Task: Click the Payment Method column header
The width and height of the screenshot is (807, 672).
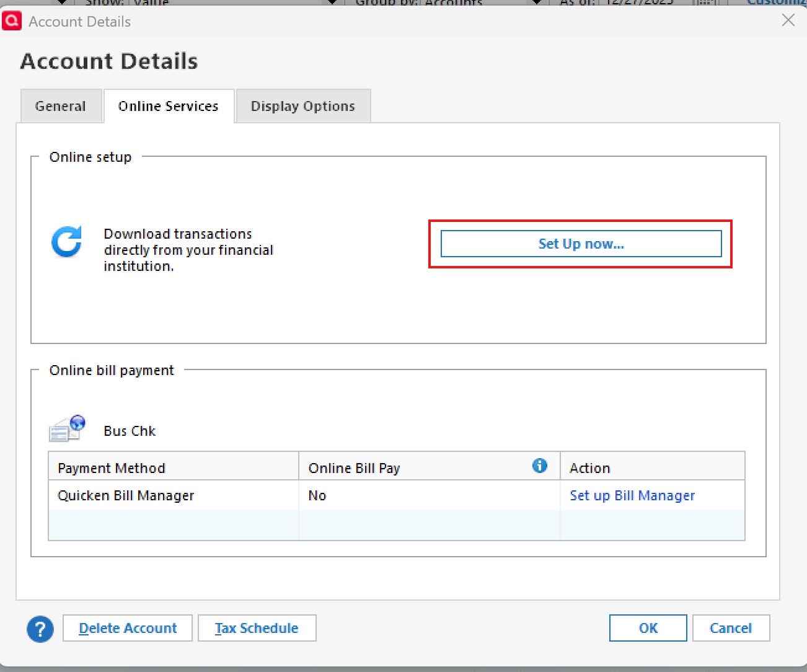Action: click(x=112, y=468)
